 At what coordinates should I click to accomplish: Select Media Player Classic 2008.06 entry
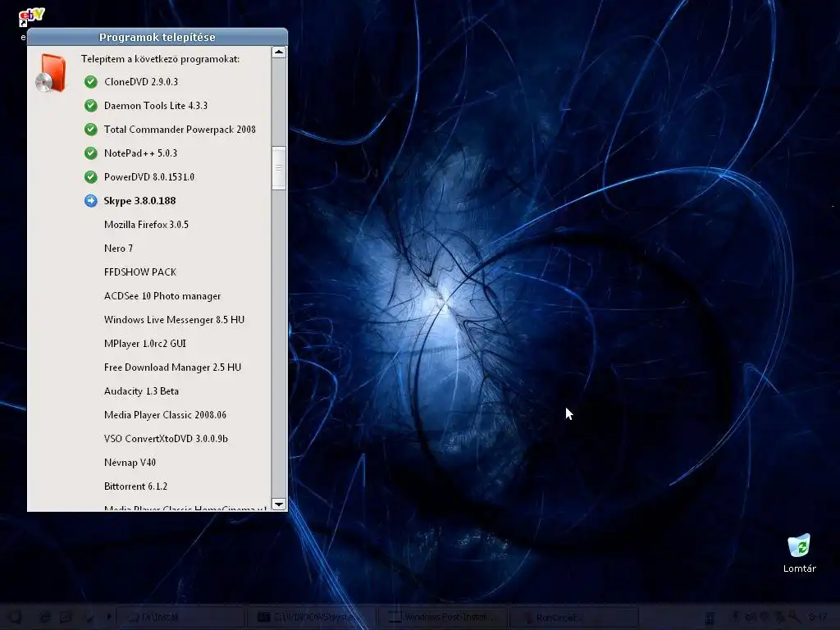[x=165, y=414]
